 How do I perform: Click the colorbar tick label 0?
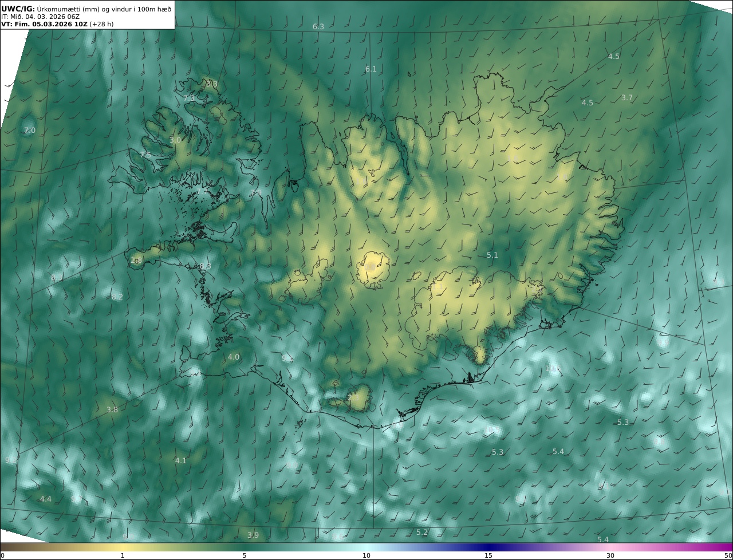click(2, 556)
